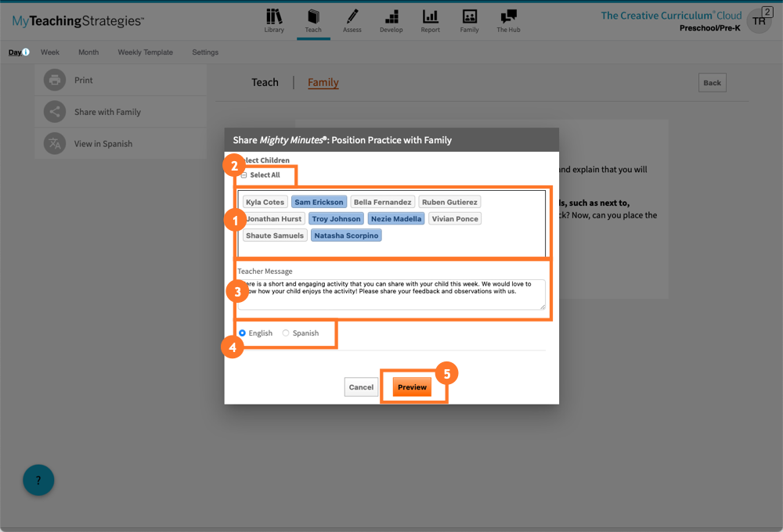Image resolution: width=783 pixels, height=532 pixels.
Task: Click the View in Spanish translate icon
Action: [55, 144]
